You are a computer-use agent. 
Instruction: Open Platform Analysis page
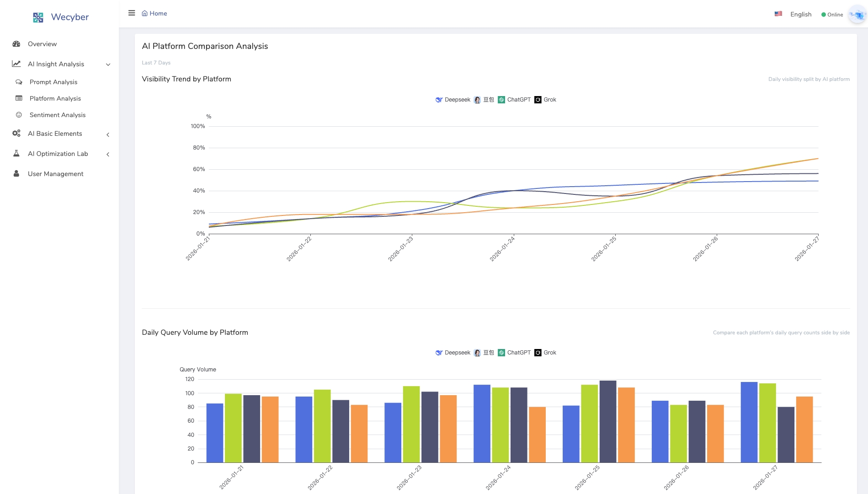(55, 98)
